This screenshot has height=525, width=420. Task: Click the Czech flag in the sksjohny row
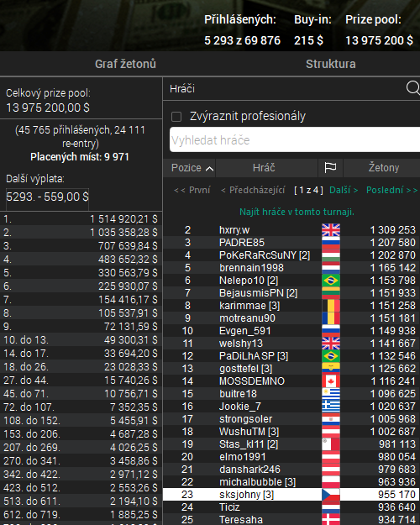click(x=331, y=495)
